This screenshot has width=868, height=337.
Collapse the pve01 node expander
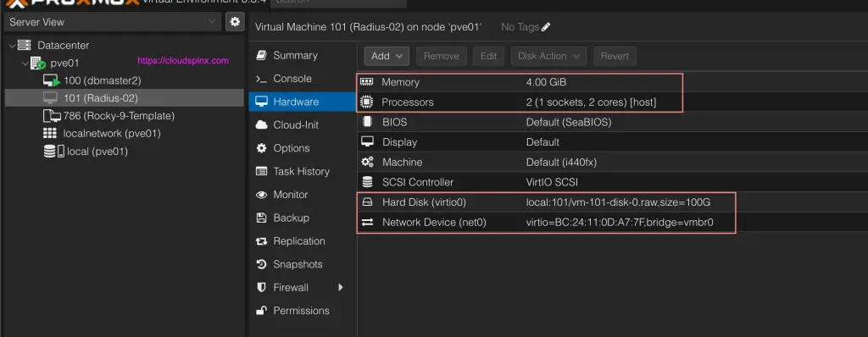tap(25, 64)
